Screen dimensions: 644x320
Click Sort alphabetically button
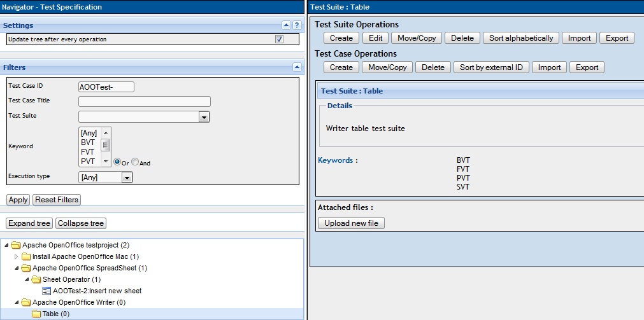coord(521,38)
